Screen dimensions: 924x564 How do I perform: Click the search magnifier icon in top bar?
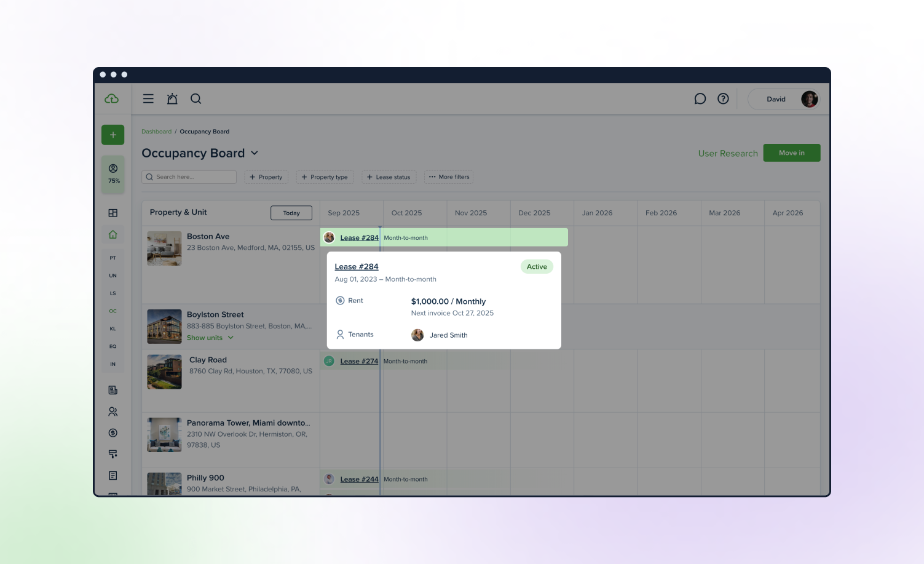coord(196,99)
